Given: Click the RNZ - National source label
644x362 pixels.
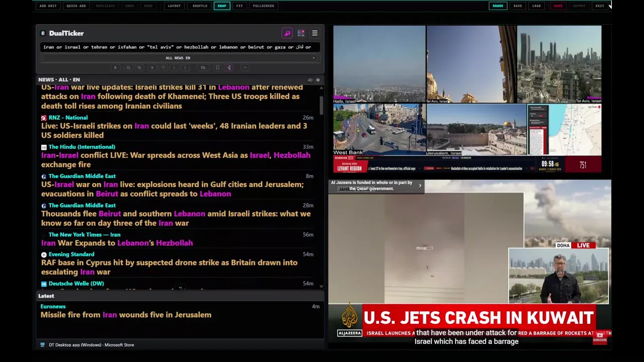Looking at the screenshot, I should pyautogui.click(x=68, y=118).
